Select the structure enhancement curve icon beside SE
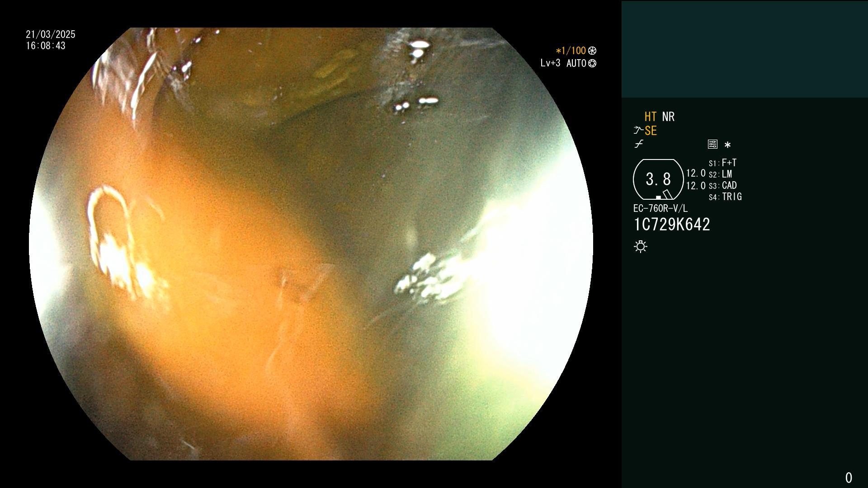This screenshot has width=868, height=488. (x=638, y=131)
